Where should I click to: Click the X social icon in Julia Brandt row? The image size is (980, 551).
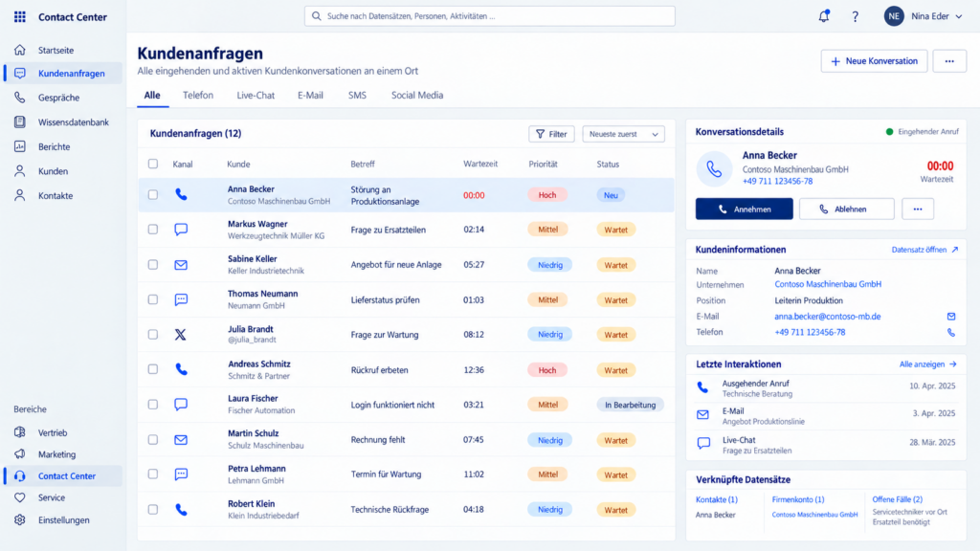tap(181, 334)
